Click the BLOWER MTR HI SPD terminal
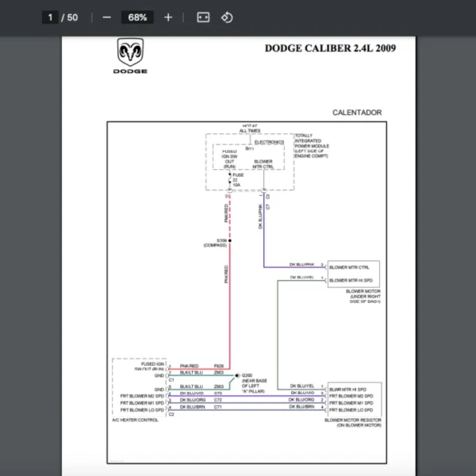Image resolution: width=476 pixels, height=476 pixels. (x=350, y=280)
